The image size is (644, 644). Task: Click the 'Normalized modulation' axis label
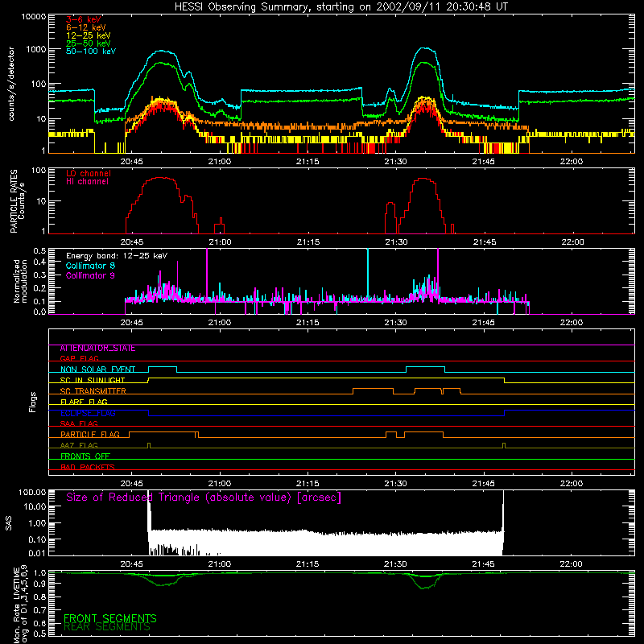[20, 281]
